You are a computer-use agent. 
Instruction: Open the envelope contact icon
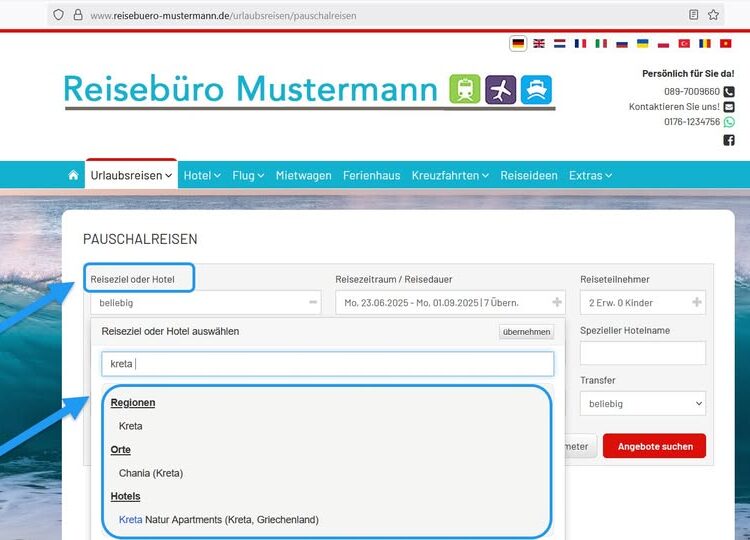pyautogui.click(x=729, y=107)
